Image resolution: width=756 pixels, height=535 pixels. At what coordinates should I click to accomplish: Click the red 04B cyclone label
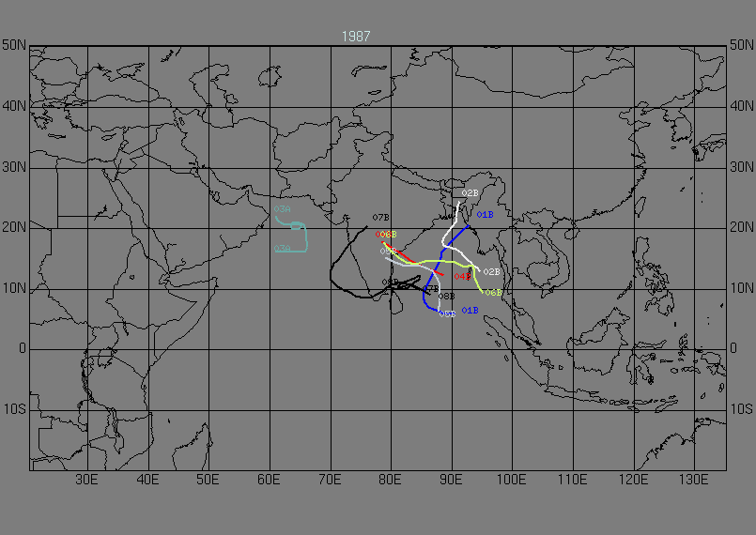(x=462, y=276)
